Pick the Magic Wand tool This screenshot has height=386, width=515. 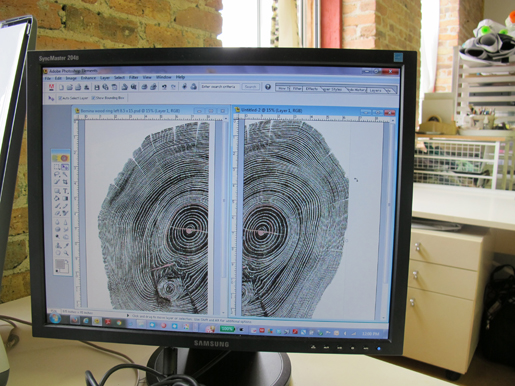click(65, 174)
